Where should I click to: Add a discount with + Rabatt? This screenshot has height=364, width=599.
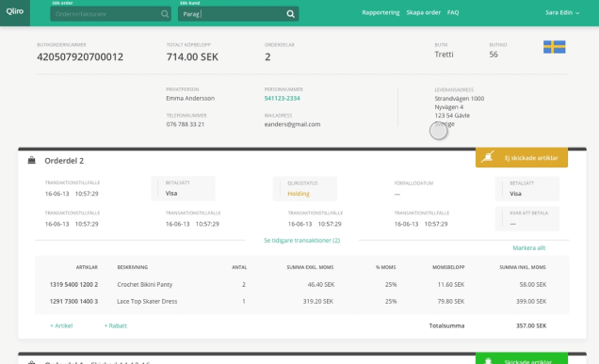[115, 325]
